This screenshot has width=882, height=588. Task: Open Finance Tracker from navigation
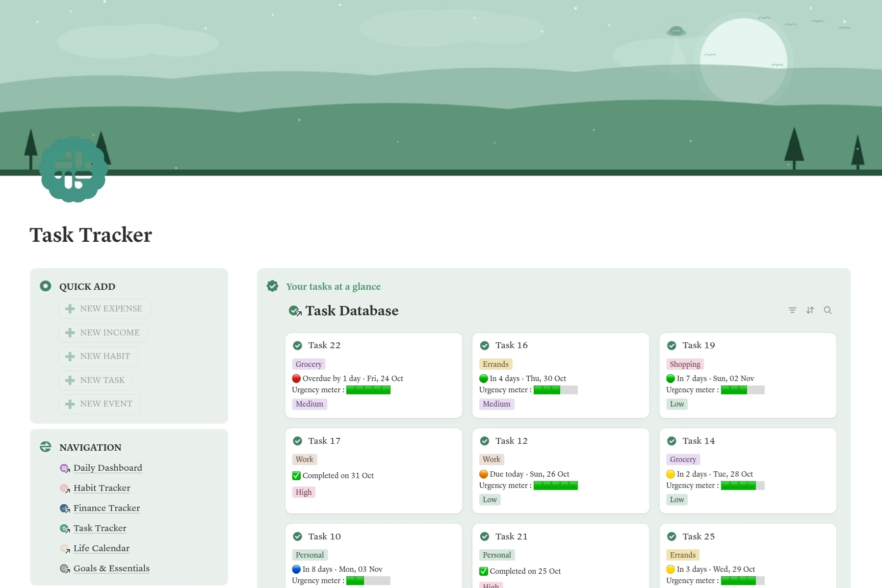pyautogui.click(x=106, y=508)
